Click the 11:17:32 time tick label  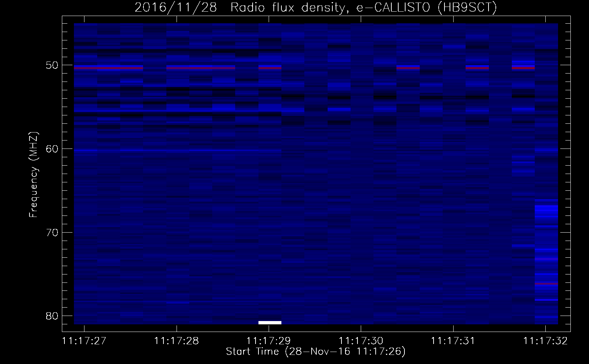(x=545, y=341)
